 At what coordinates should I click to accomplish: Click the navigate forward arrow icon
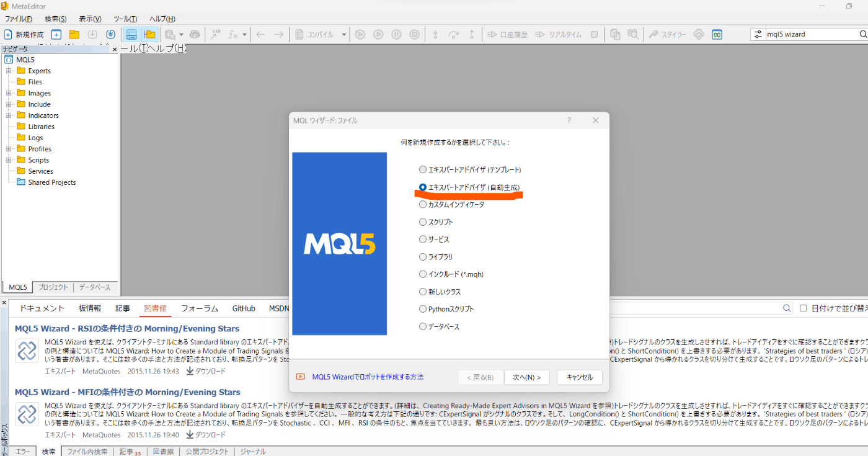click(x=279, y=35)
